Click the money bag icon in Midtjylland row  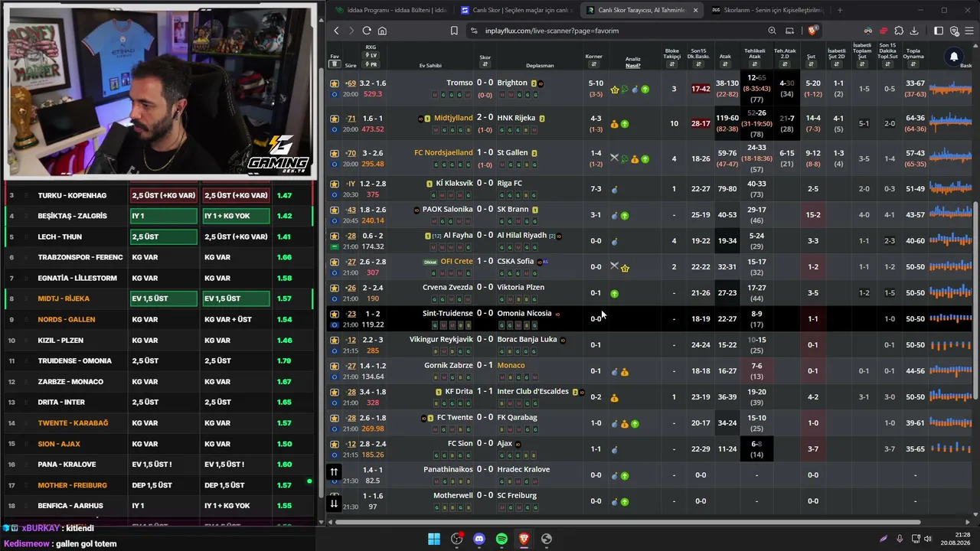614,124
